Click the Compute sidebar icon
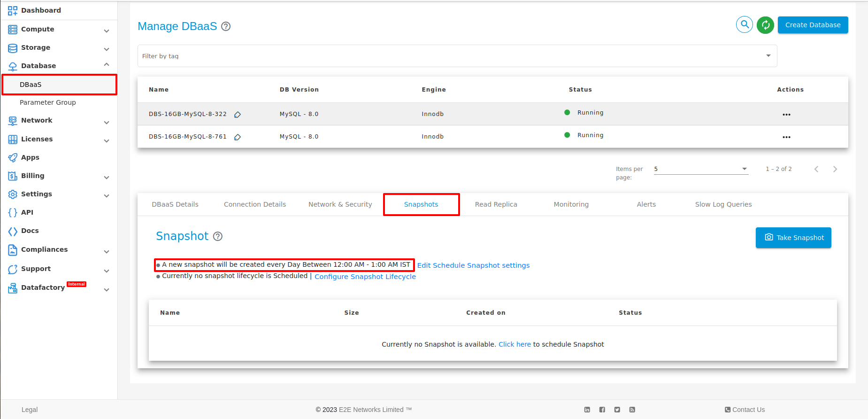 click(x=13, y=29)
